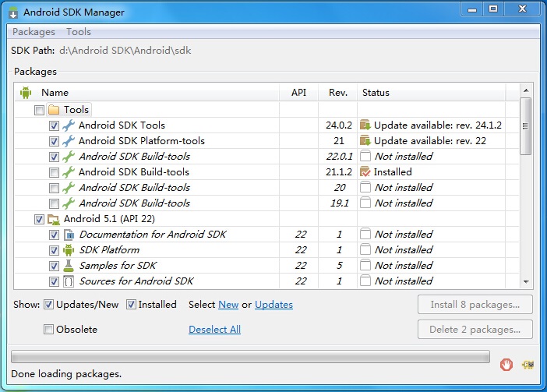Image resolution: width=547 pixels, height=392 pixels.
Task: Uncheck the Samples for SDK checkbox
Action: tap(54, 266)
